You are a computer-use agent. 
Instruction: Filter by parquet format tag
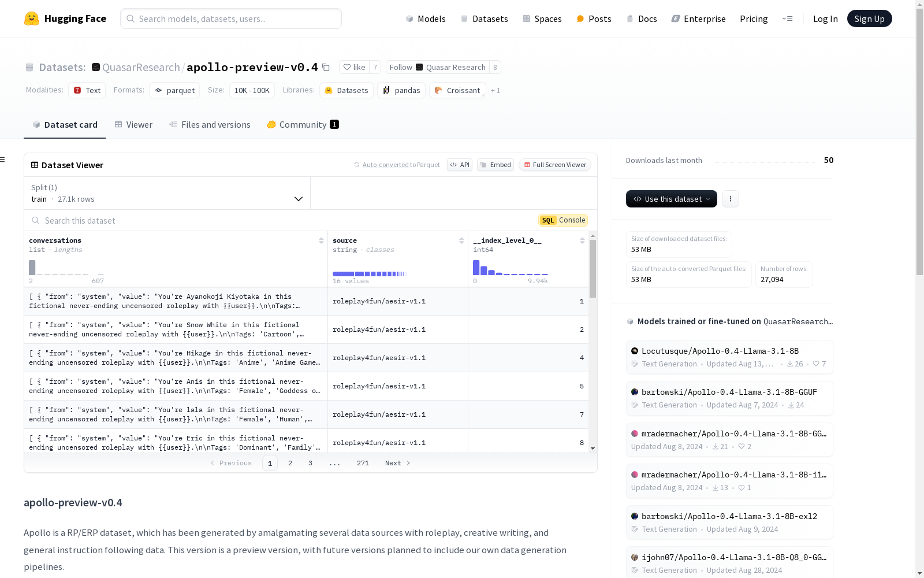pyautogui.click(x=174, y=90)
